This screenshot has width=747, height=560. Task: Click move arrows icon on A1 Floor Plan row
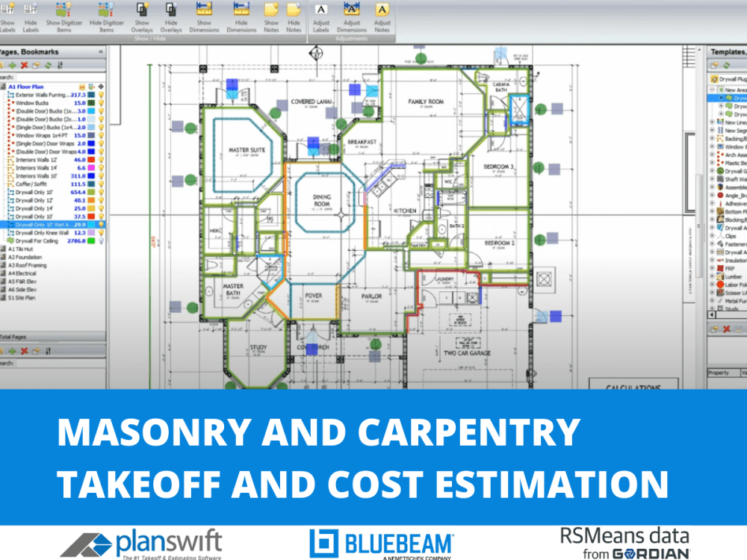point(101,87)
